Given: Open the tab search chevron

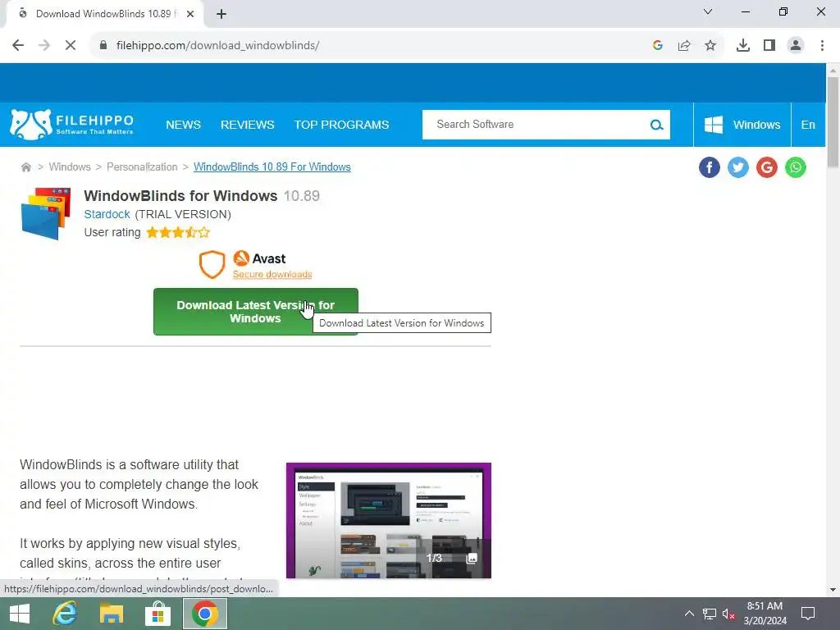Looking at the screenshot, I should [x=708, y=11].
